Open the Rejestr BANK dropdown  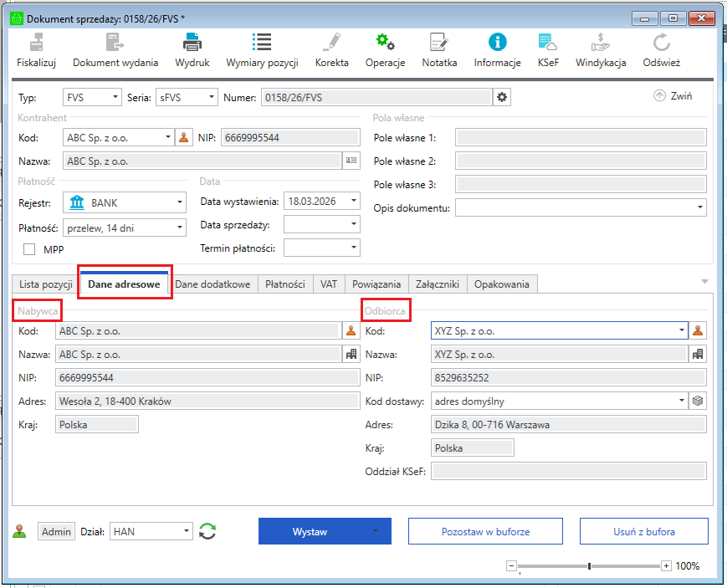[180, 202]
